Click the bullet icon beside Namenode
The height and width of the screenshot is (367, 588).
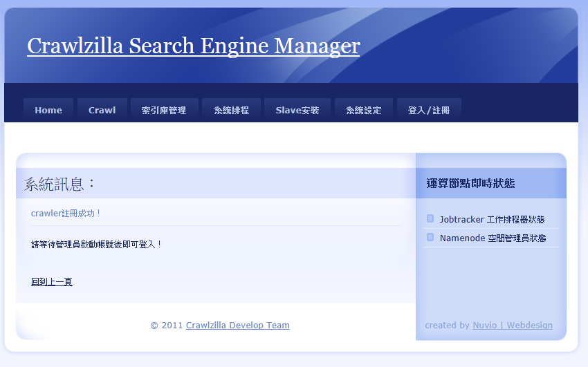[x=430, y=237]
